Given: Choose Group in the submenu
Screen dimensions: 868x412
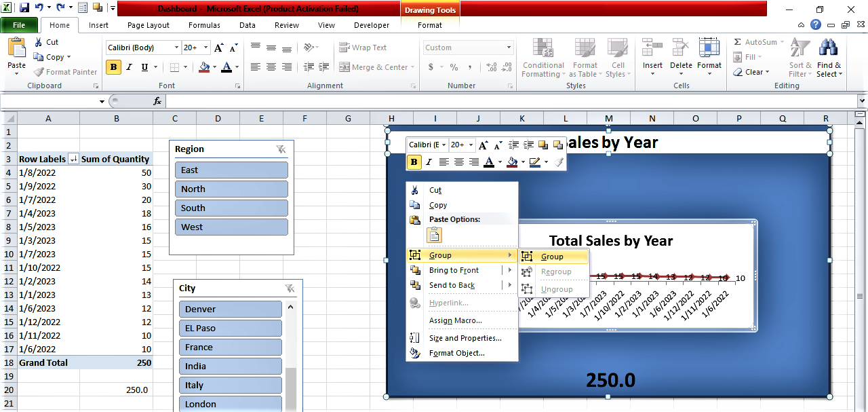Looking at the screenshot, I should coord(553,257).
